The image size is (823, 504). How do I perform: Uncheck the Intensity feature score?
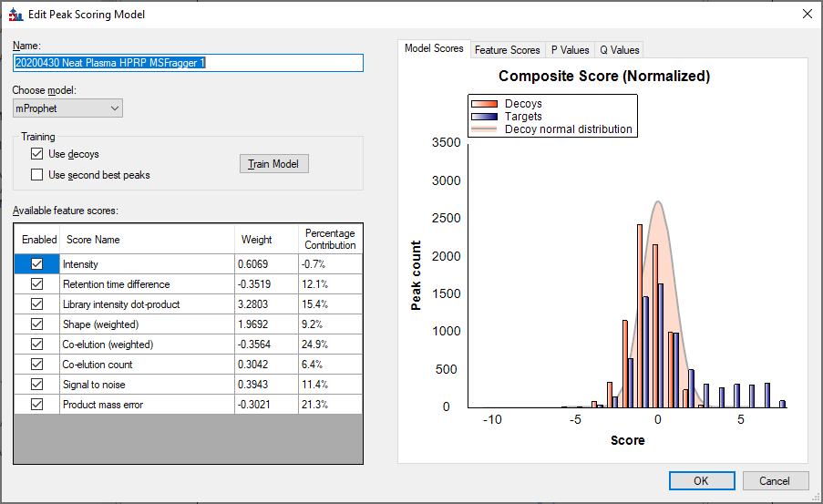[37, 264]
